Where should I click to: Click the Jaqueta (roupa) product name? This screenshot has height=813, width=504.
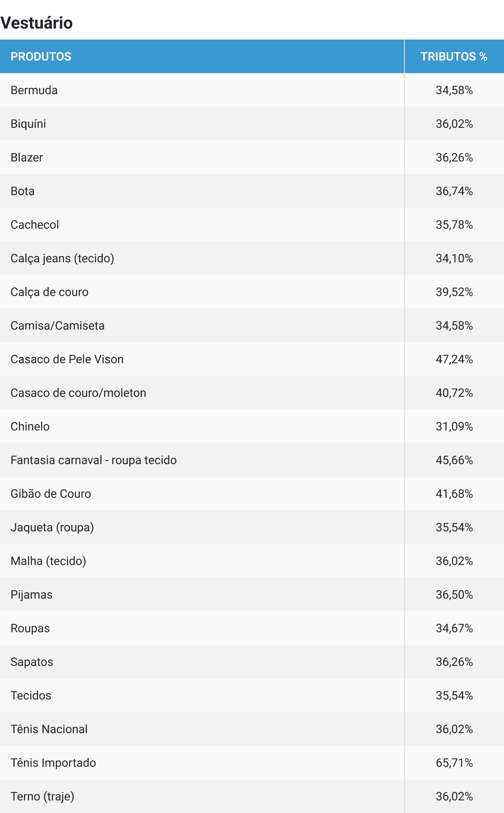52,528
